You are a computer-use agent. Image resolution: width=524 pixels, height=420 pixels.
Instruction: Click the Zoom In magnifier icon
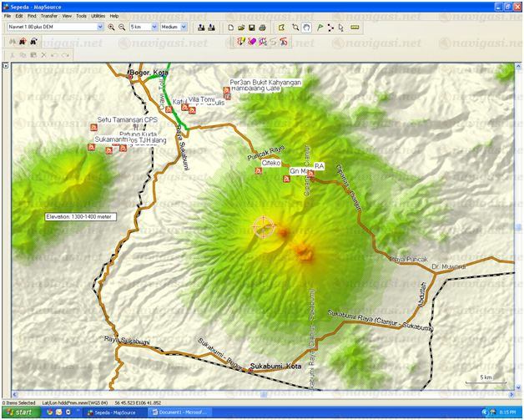pyautogui.click(x=111, y=27)
